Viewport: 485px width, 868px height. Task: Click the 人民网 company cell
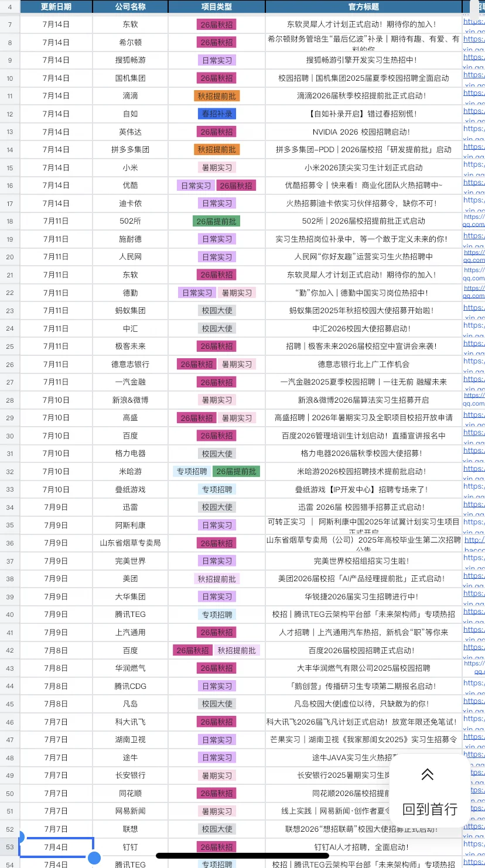131,257
